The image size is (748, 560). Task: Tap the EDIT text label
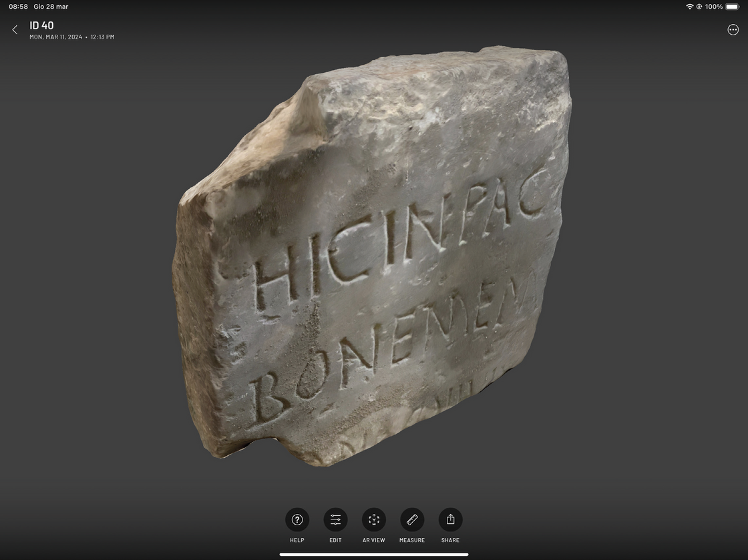click(x=335, y=540)
